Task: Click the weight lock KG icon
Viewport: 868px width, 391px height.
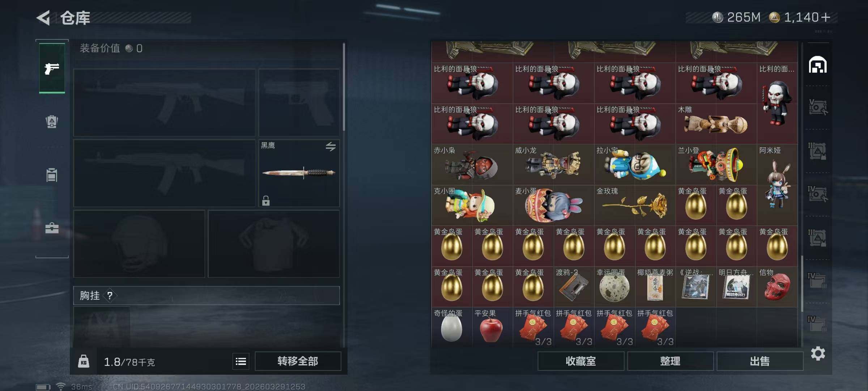Action: tap(84, 361)
